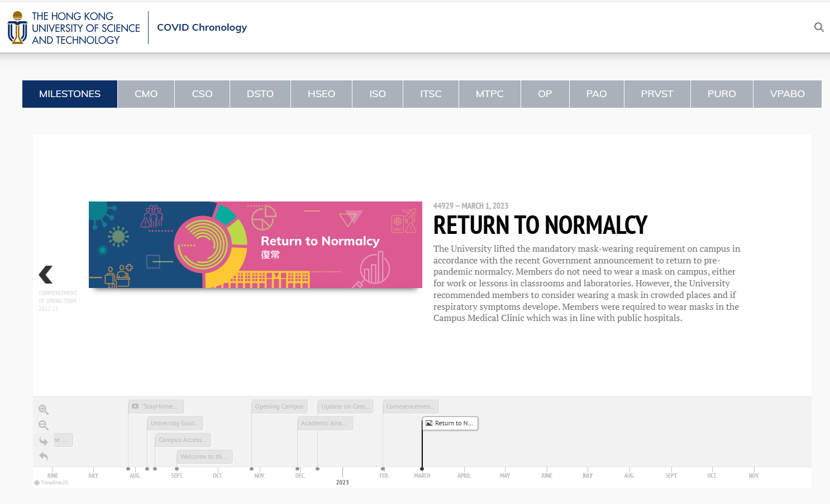Click the March event marker dot
The height and width of the screenshot is (504, 830).
422,469
